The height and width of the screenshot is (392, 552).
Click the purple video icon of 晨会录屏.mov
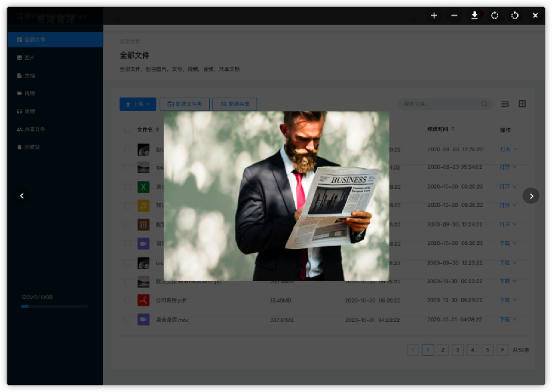click(143, 319)
